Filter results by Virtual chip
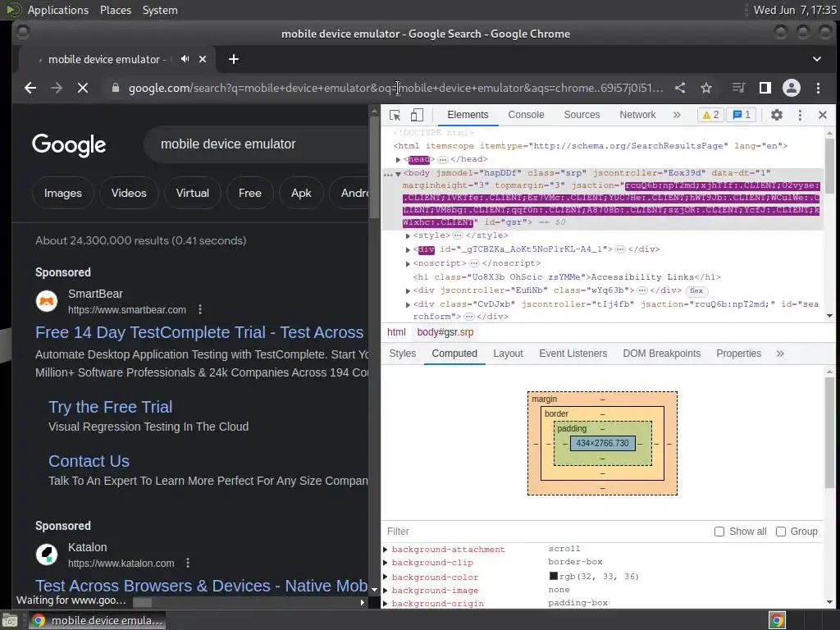This screenshot has width=840, height=630. (192, 193)
